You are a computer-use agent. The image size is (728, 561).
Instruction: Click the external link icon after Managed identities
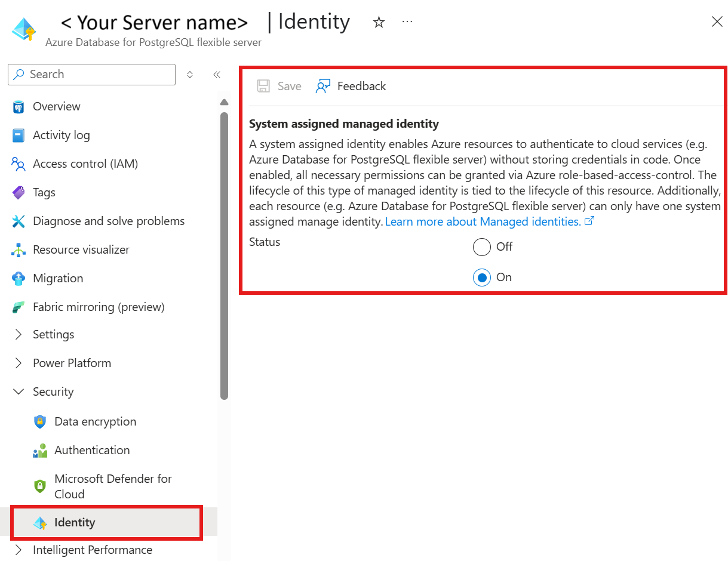(x=589, y=221)
